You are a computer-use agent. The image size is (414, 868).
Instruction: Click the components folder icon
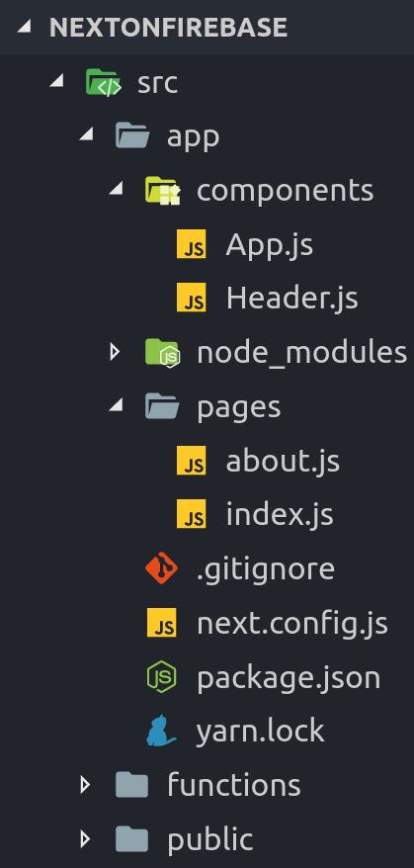pos(162,190)
